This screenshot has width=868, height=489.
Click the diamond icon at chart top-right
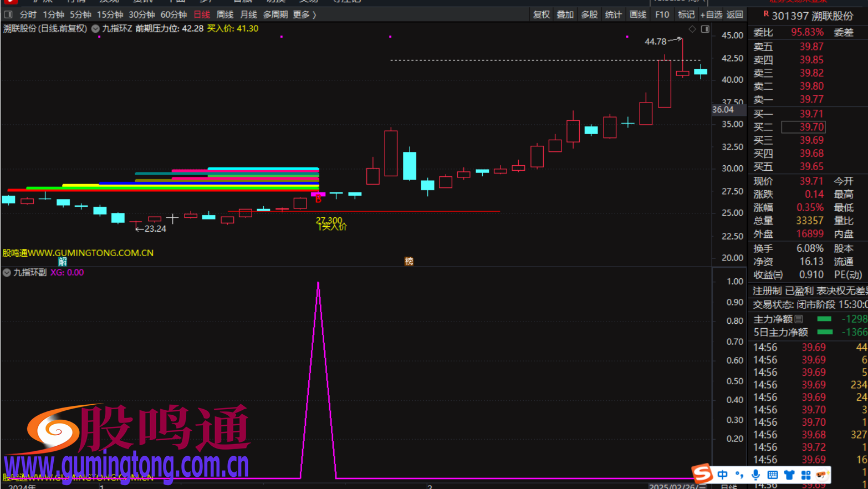click(x=692, y=29)
